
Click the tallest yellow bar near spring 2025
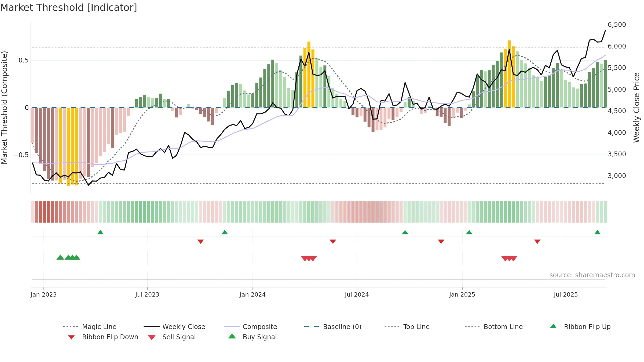(509, 74)
